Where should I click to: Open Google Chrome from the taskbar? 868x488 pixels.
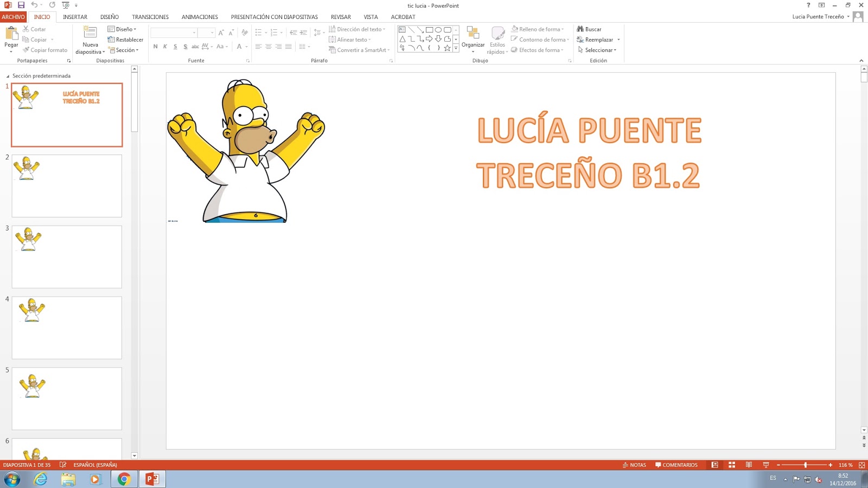tap(124, 479)
